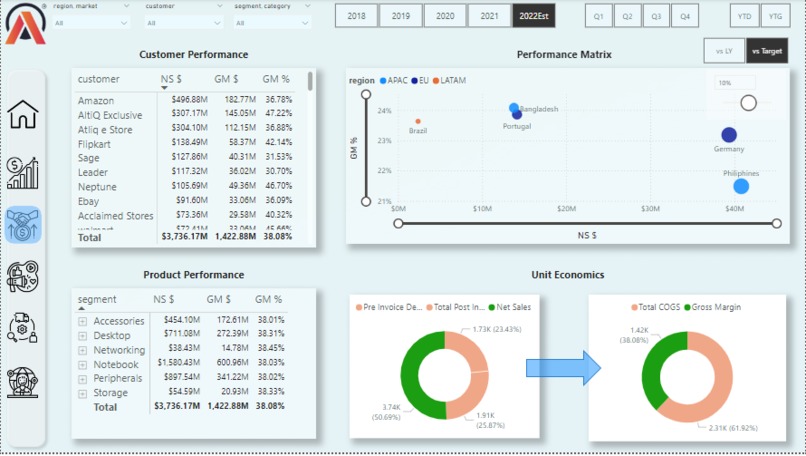The width and height of the screenshot is (806, 456).
Task: Select the 2021 year tab
Action: 489,16
